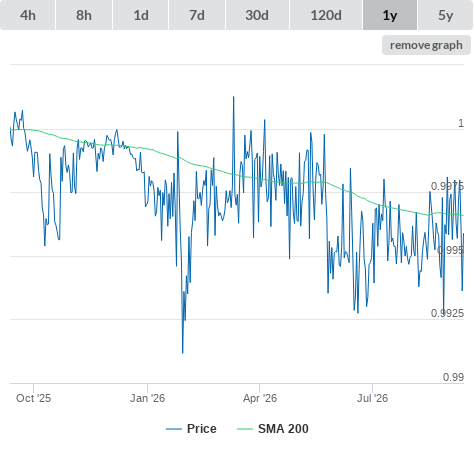The image size is (474, 455).
Task: Switch to the 8h time range
Action: [84, 15]
